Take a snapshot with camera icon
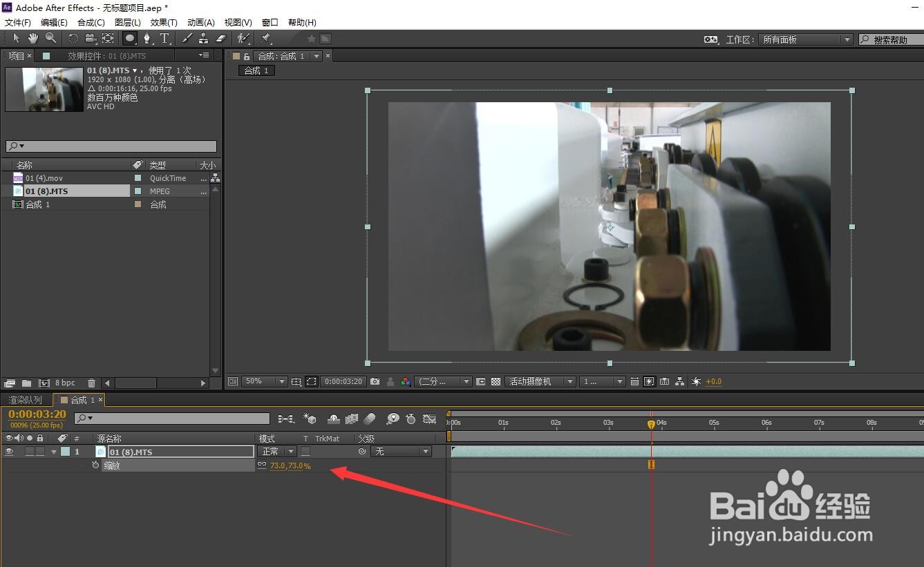The height and width of the screenshot is (567, 924). pos(375,381)
